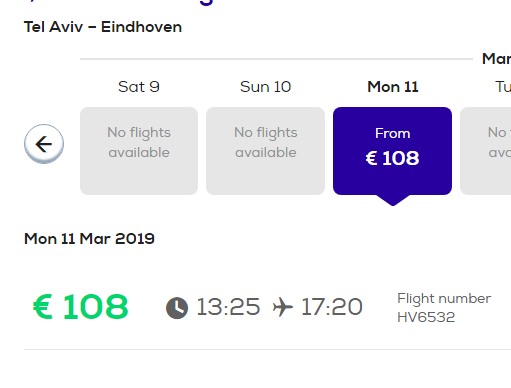Image resolution: width=511 pixels, height=388 pixels.
Task: Click the 'From' text in the selected tile
Action: tap(392, 133)
